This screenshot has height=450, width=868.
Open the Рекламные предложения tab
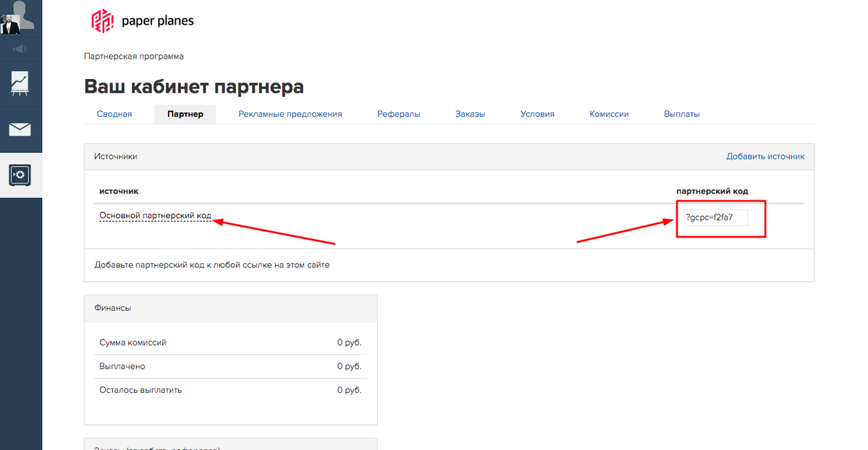tap(290, 114)
